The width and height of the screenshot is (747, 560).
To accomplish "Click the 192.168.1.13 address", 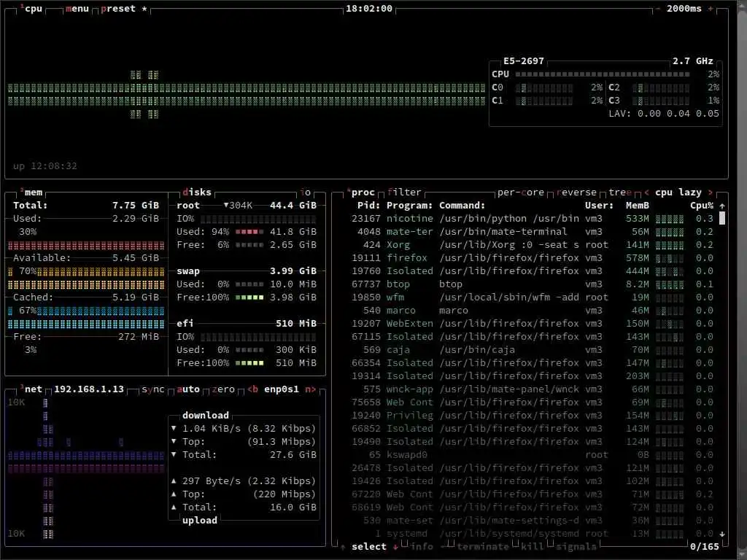I will [89, 389].
